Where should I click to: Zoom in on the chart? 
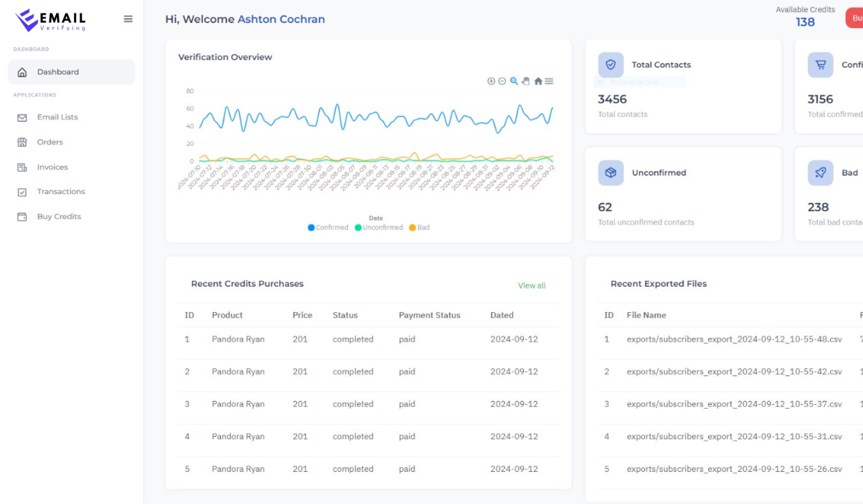click(491, 81)
